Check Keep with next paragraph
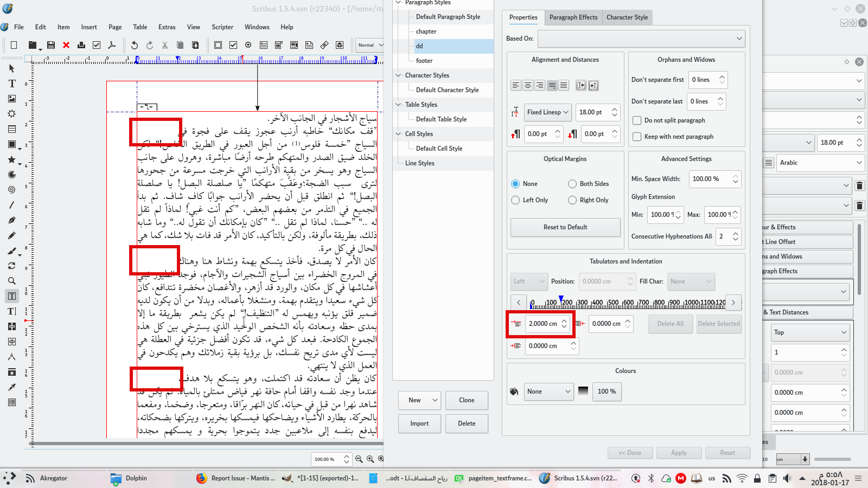Screen dimensions: 868x488 [x=637, y=137]
